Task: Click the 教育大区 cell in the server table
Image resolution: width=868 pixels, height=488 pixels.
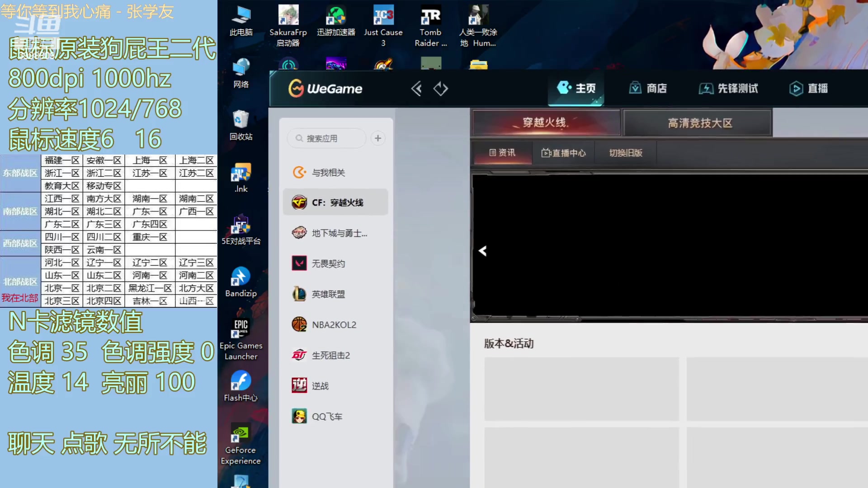Action: 62,186
